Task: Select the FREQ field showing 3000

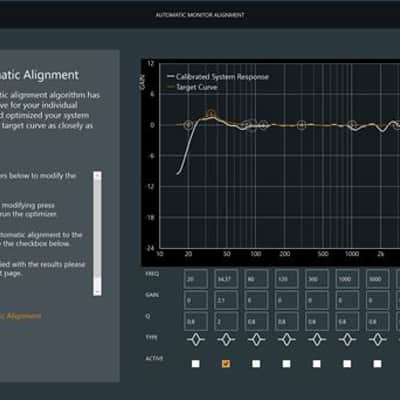Action: [x=377, y=279]
